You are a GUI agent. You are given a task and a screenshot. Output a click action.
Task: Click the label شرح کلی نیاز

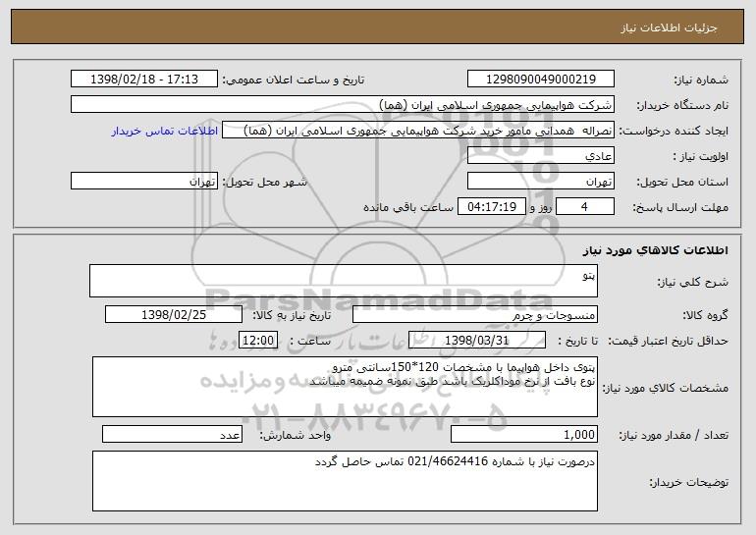pos(692,283)
